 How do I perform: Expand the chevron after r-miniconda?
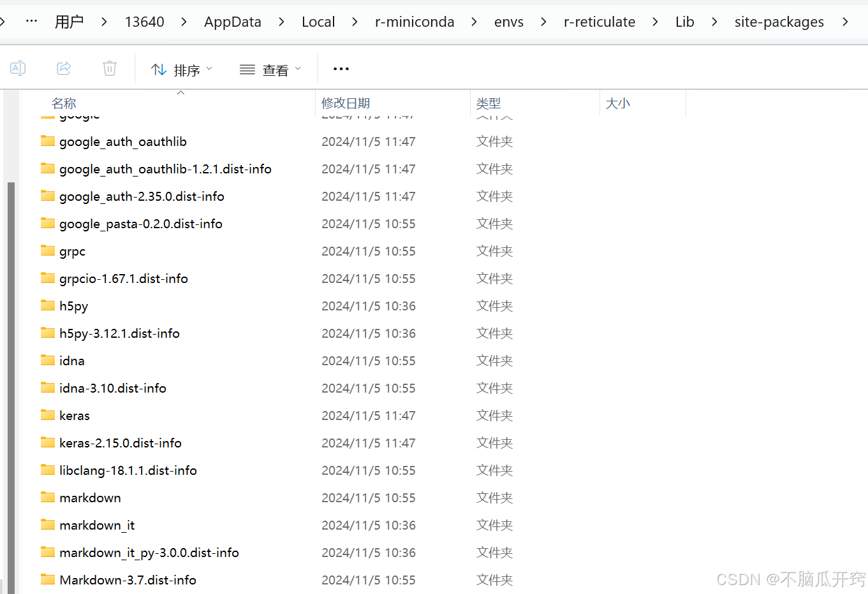coord(474,22)
